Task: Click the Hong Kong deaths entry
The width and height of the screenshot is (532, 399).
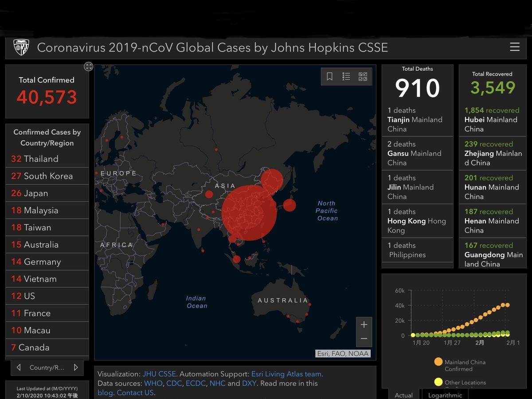Action: coord(417,221)
